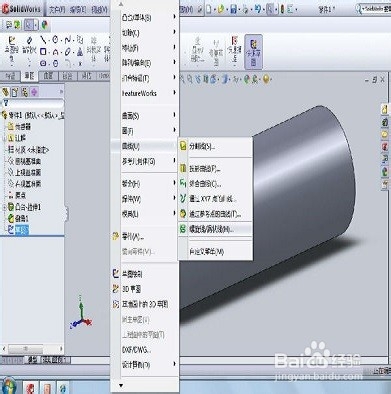Expand the FeatureWorks submenu arrow
This screenshot has width=391, height=394.
(x=174, y=92)
